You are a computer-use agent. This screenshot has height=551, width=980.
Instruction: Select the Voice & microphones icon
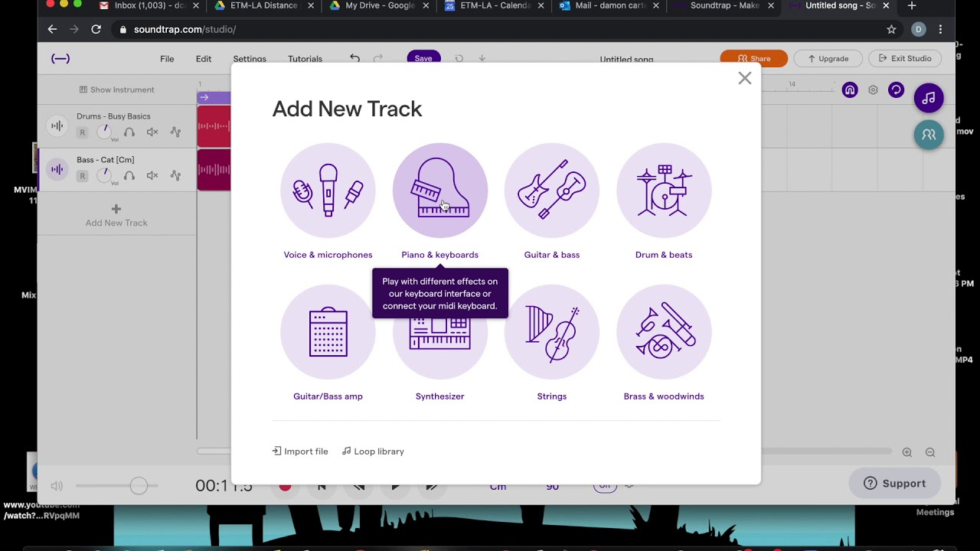point(328,190)
